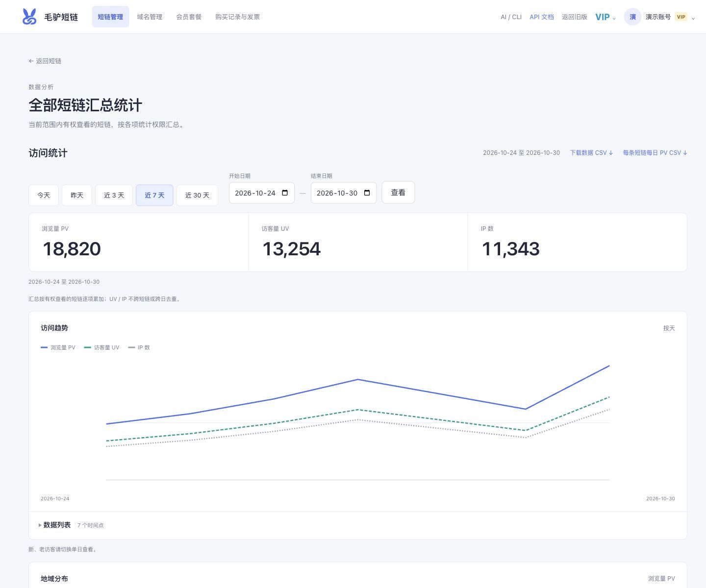Expand the 数据列表 disclosure triangle
This screenshot has width=706, height=588.
(x=40, y=525)
